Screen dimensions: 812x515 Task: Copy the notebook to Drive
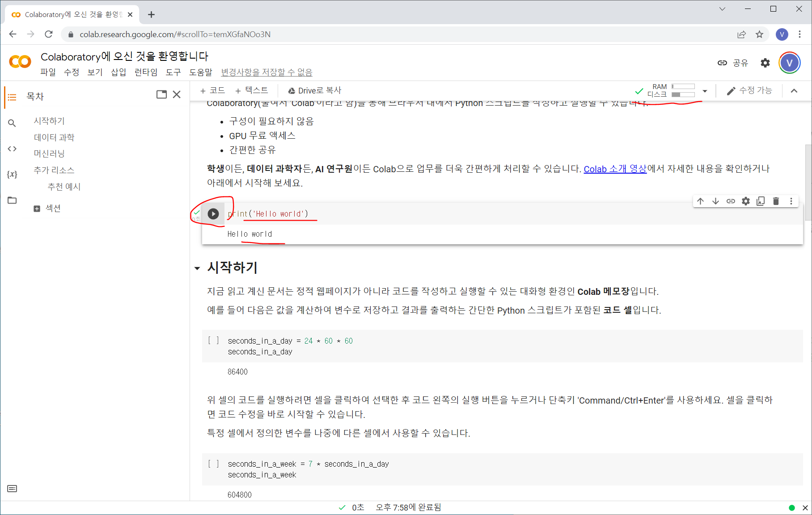pos(314,90)
